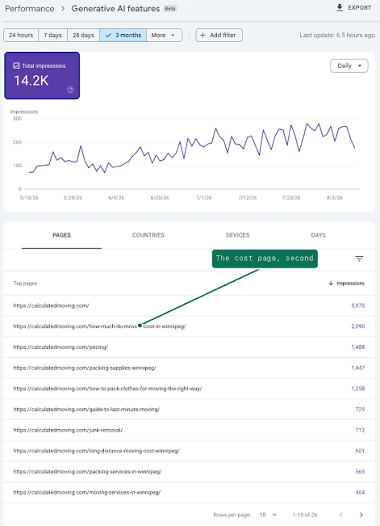380x526 pixels.
Task: Open the how-much-do-movers-cost-in-winnipeg row
Action: point(189,326)
